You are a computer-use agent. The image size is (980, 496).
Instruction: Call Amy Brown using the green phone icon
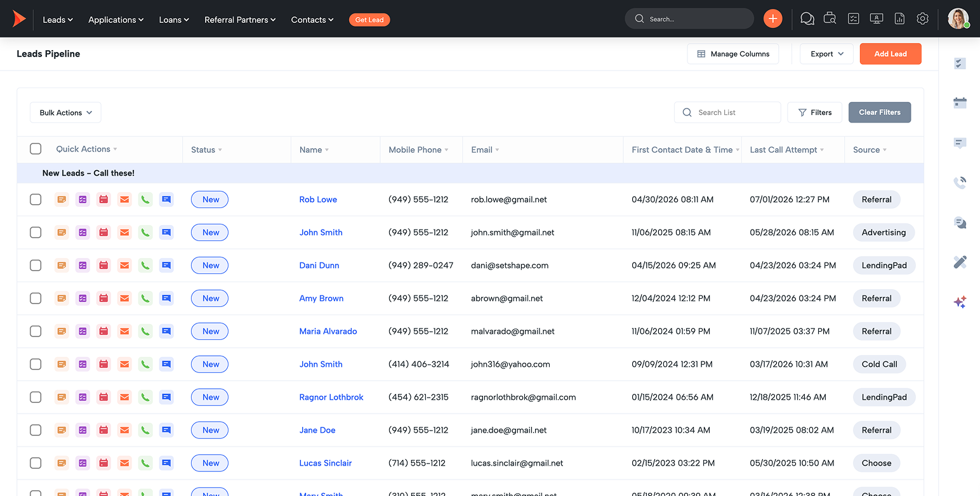click(x=145, y=298)
